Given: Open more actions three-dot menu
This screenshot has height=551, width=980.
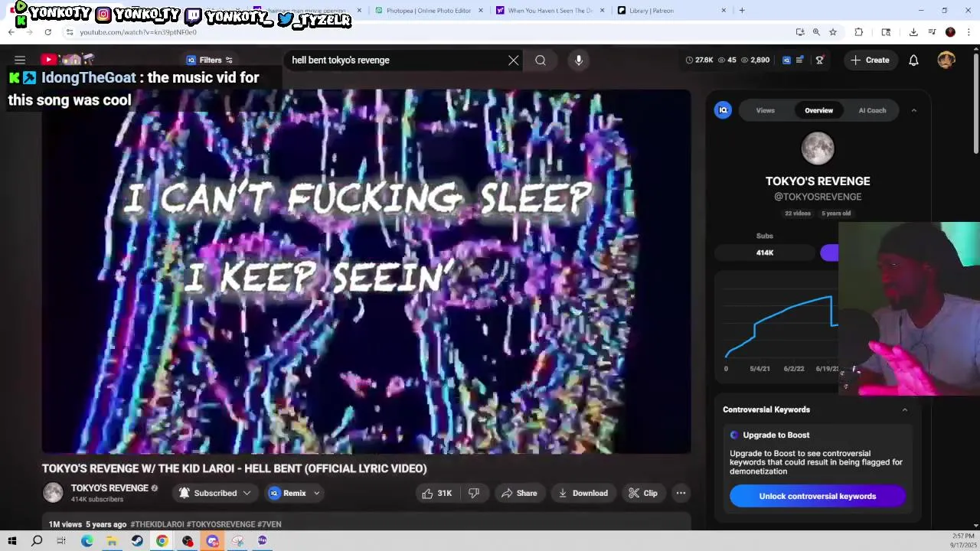Looking at the screenshot, I should pyautogui.click(x=681, y=493).
